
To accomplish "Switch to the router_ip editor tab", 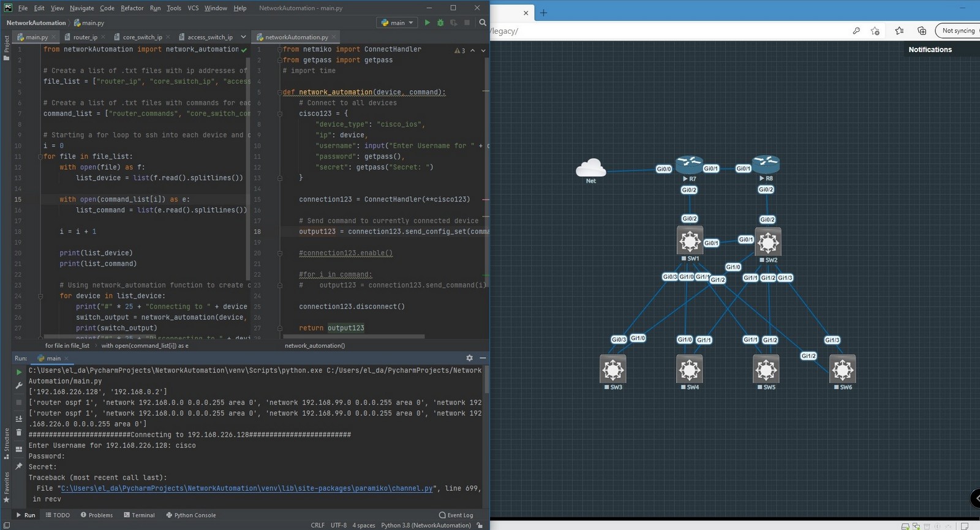I will (x=85, y=37).
